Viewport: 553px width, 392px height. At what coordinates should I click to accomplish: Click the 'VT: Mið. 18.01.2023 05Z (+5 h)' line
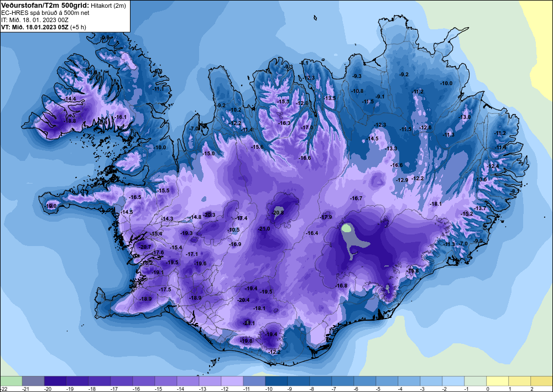click(43, 27)
